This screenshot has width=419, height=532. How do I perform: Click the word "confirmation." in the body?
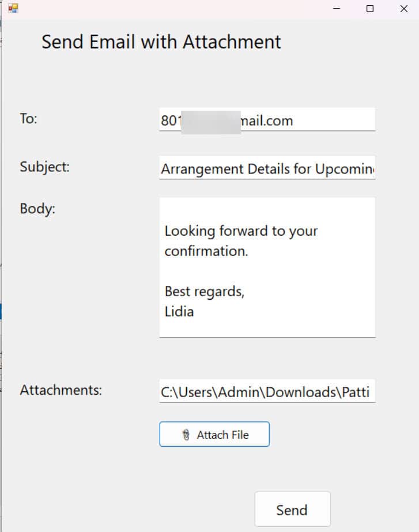(206, 251)
